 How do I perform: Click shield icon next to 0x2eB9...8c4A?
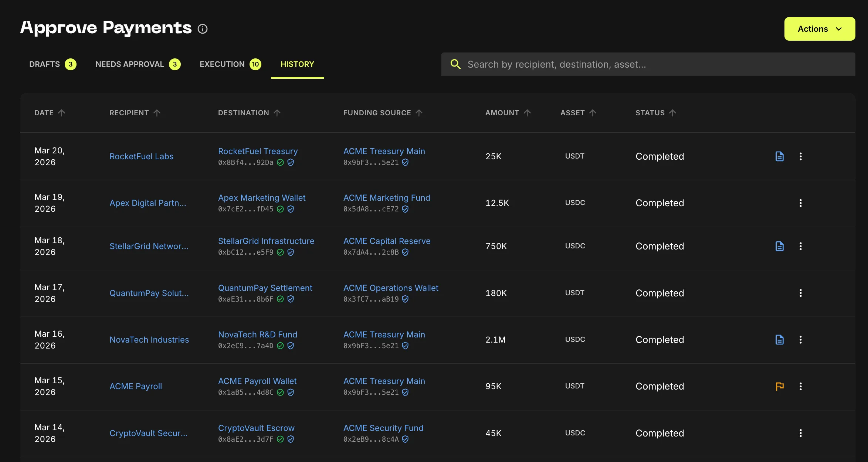click(405, 439)
